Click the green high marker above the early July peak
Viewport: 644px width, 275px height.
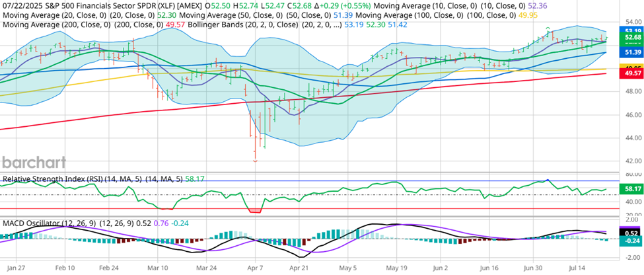point(548,28)
